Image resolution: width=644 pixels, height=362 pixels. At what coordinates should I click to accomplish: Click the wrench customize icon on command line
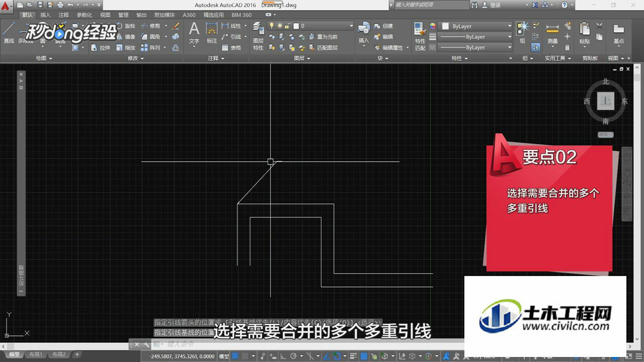[146, 344]
